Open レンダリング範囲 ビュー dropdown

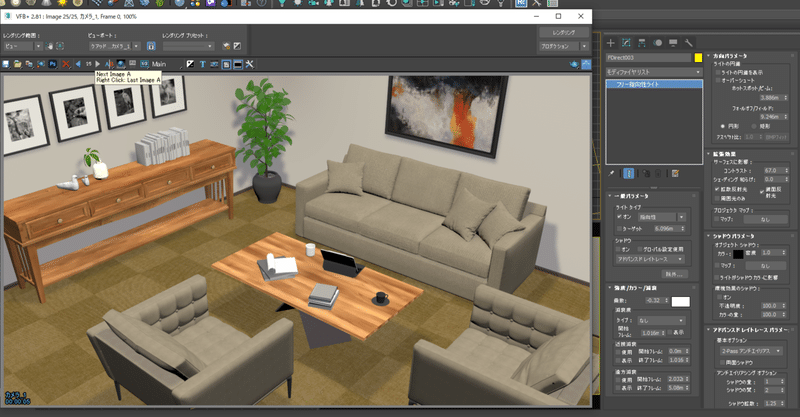[x=23, y=46]
